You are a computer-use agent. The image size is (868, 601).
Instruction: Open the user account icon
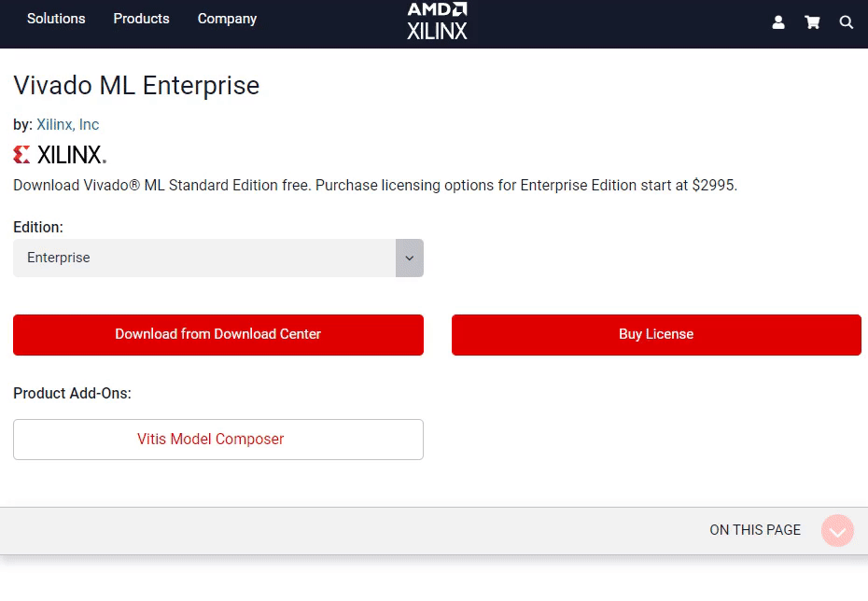778,22
